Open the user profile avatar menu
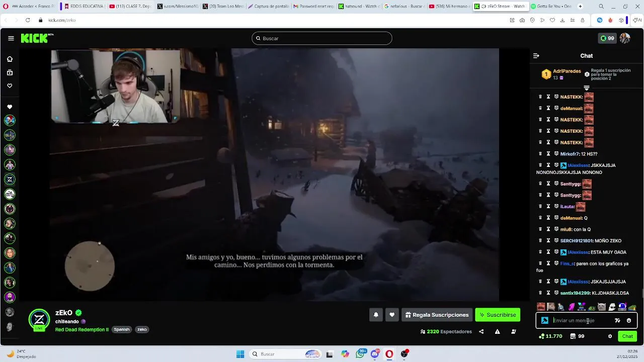This screenshot has height=362, width=644. [x=625, y=38]
